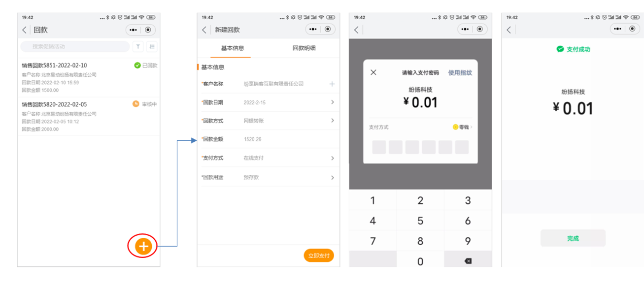The height and width of the screenshot is (288, 644).
Task: Tap the 完成 button
Action: tap(573, 238)
